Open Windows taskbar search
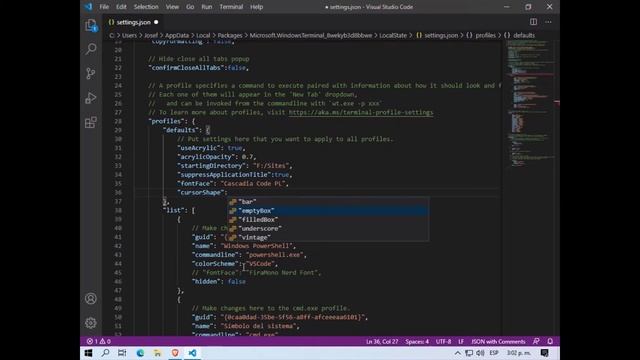Screen dimensions: 640x360 pyautogui.click(x=105, y=353)
